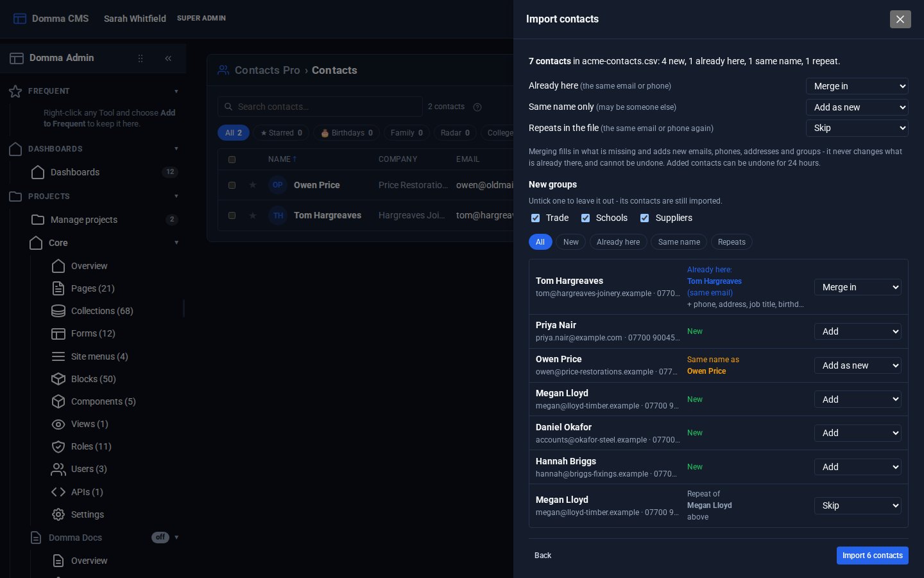
Task: Select the Blocks (50) cube icon
Action: tap(58, 379)
